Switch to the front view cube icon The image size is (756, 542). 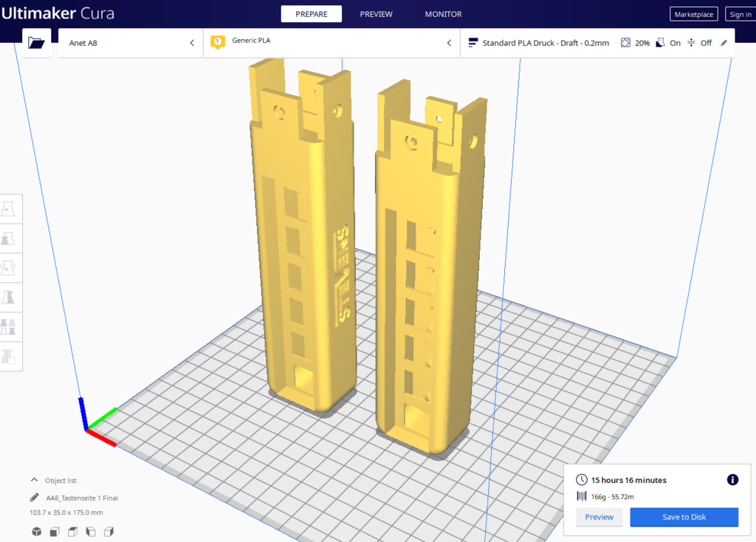point(55,532)
